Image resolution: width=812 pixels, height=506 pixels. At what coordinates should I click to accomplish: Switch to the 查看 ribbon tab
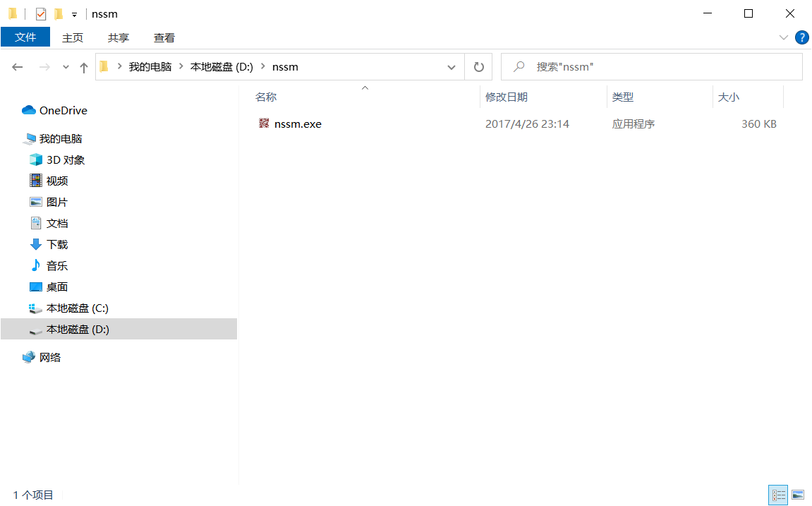coord(164,38)
